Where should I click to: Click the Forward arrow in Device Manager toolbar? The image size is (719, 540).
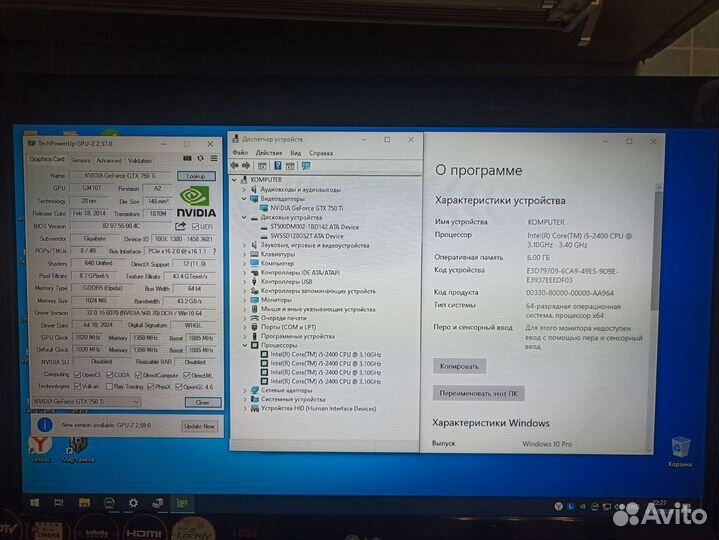(x=246, y=165)
